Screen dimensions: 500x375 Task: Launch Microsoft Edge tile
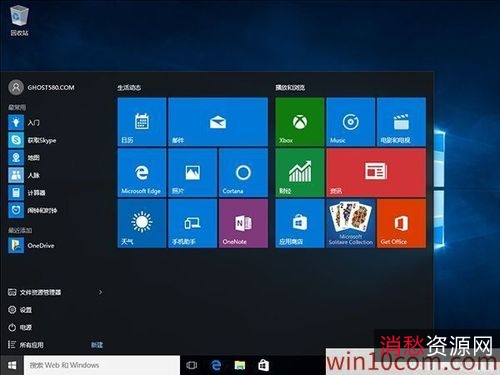tap(142, 173)
